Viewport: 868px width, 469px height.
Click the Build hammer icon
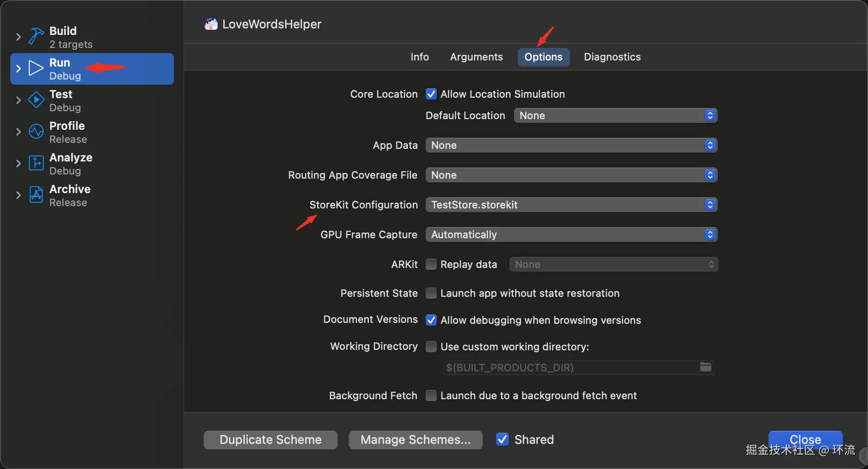click(36, 36)
